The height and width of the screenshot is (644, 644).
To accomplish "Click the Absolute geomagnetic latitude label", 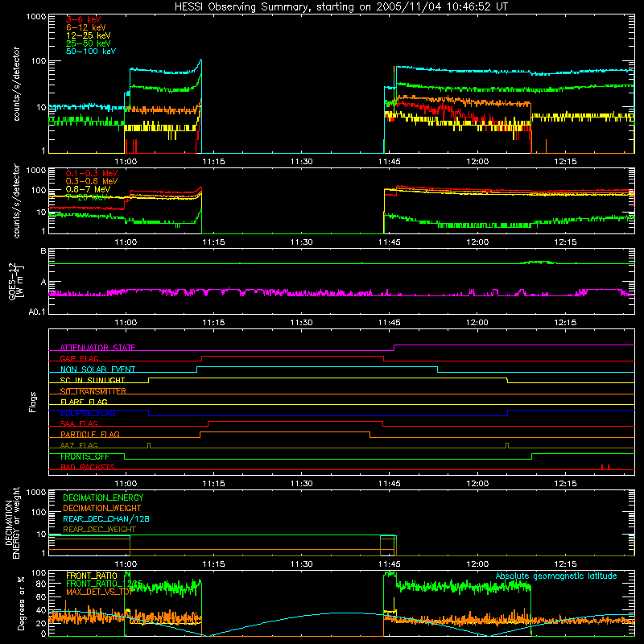I will (556, 576).
